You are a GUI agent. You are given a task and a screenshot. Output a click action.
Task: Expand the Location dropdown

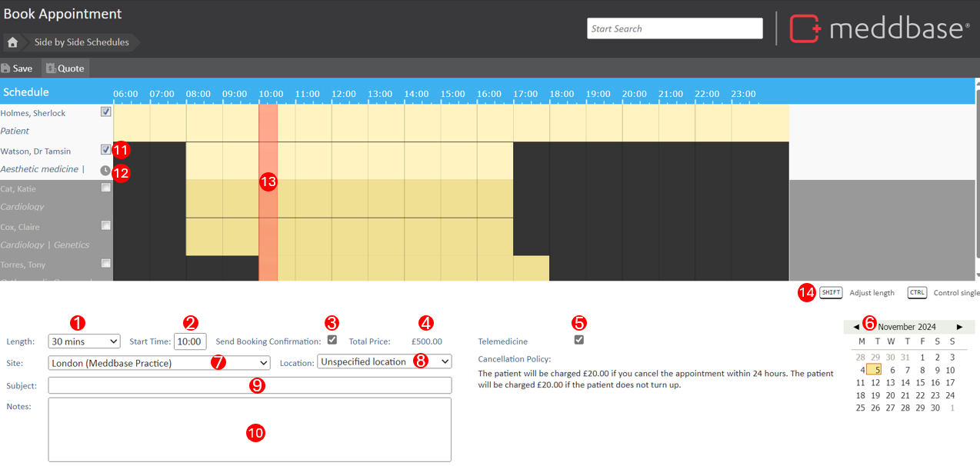[x=384, y=361]
